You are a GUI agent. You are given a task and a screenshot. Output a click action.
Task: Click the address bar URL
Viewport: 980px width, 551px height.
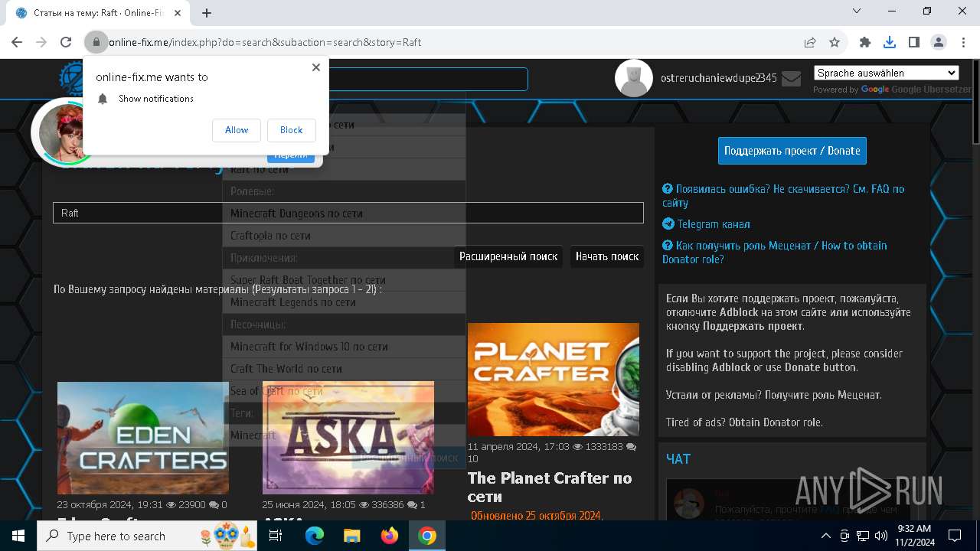(265, 43)
